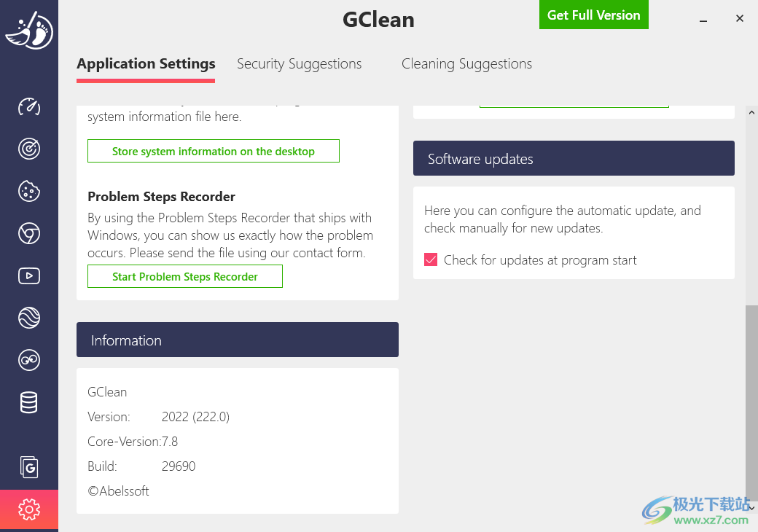Image resolution: width=758 pixels, height=532 pixels.
Task: Select the Application Settings tab
Action: pyautogui.click(x=146, y=64)
